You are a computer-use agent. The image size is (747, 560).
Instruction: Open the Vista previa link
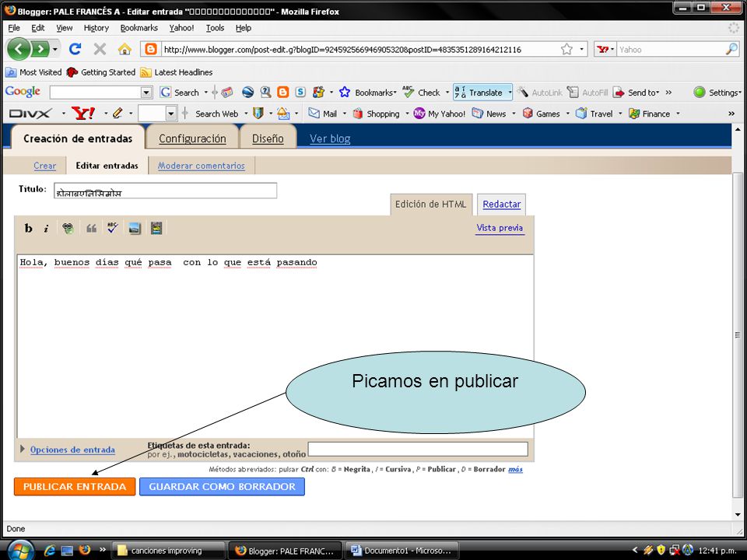coord(500,228)
